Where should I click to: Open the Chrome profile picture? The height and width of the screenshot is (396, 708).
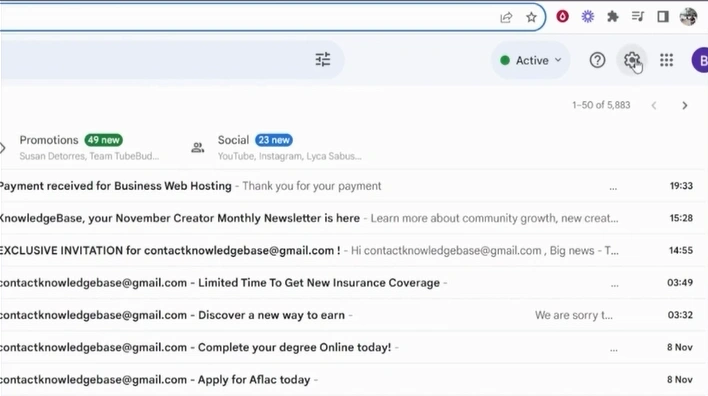[x=688, y=17]
